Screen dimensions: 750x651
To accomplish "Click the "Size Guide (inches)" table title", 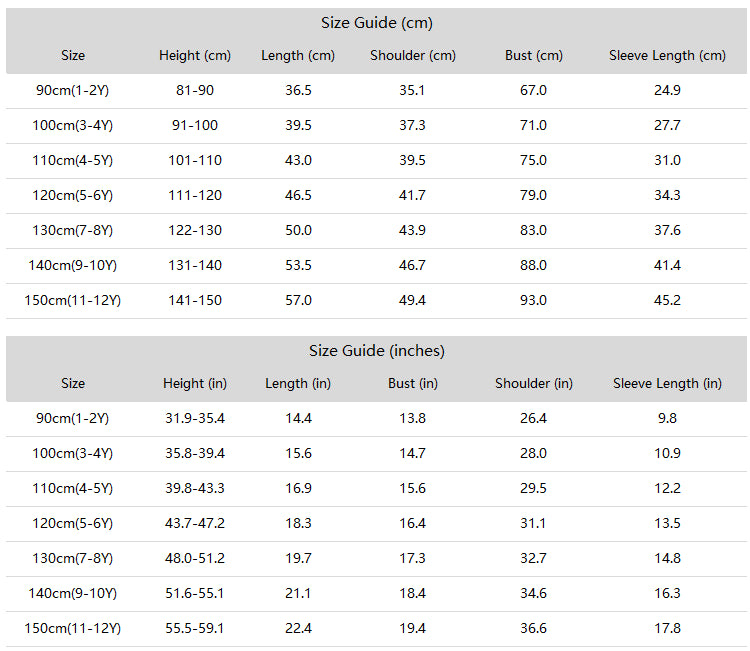I will [376, 351].
